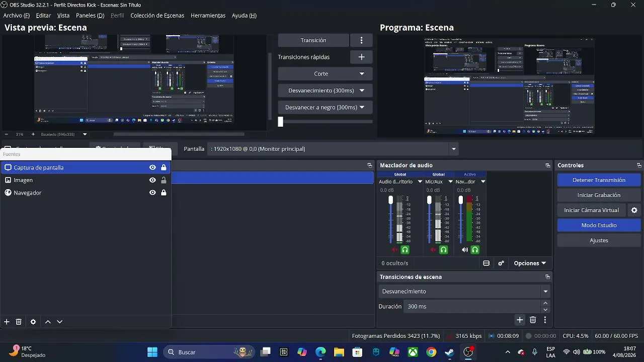The image size is (644, 362).
Task: Open the Audio del escritorio channel menu arrow
Action: pyautogui.click(x=420, y=182)
